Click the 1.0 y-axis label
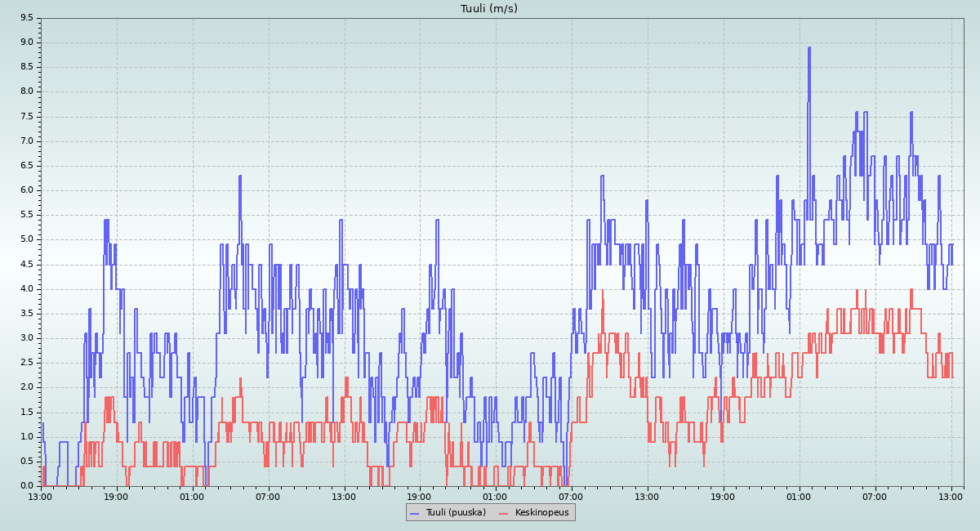Image resolution: width=980 pixels, height=531 pixels. [26, 436]
